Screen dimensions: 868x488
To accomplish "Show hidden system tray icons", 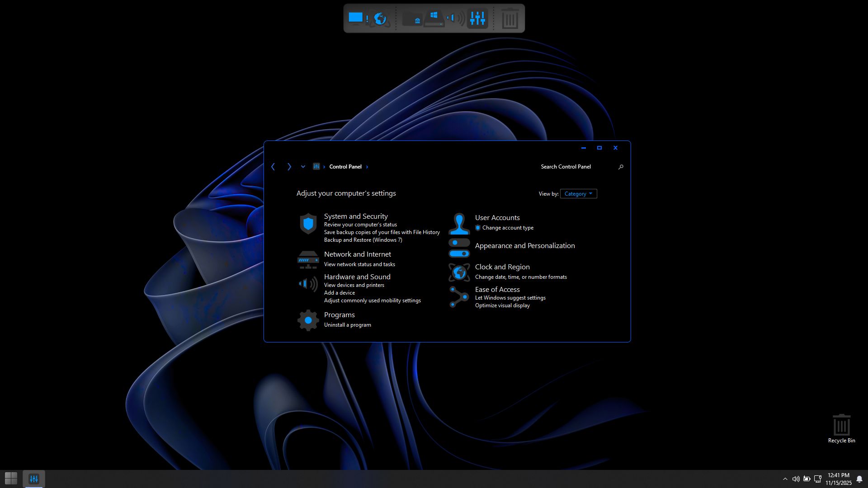I will click(785, 479).
